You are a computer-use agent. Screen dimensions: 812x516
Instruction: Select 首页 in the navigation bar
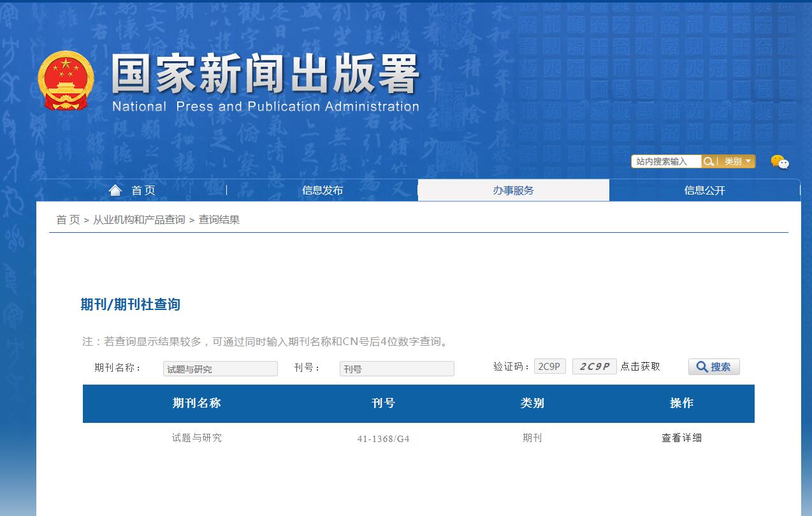point(141,189)
